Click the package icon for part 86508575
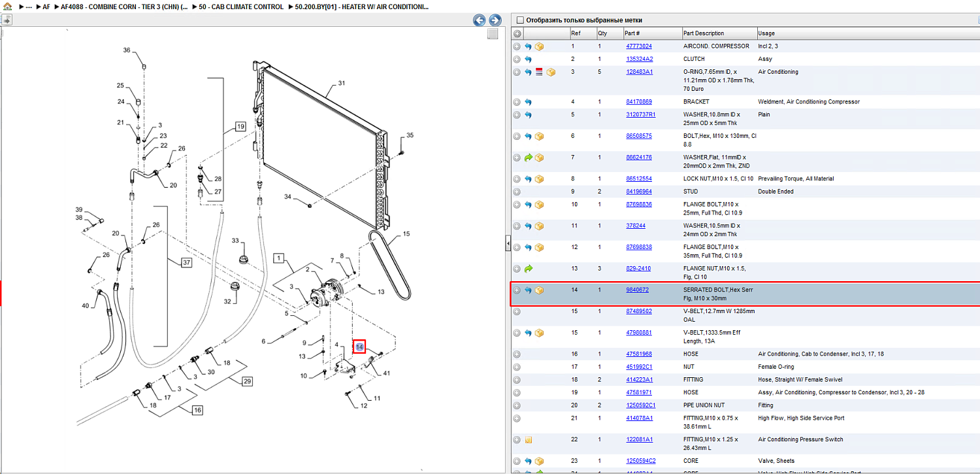Viewport: 980px width, 474px height. (x=540, y=137)
